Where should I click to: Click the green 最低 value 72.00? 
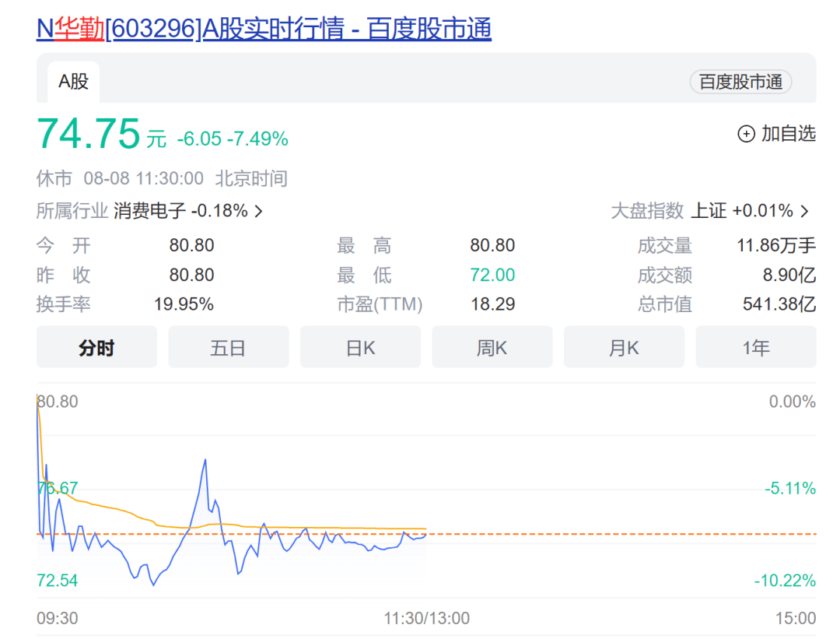coord(492,276)
